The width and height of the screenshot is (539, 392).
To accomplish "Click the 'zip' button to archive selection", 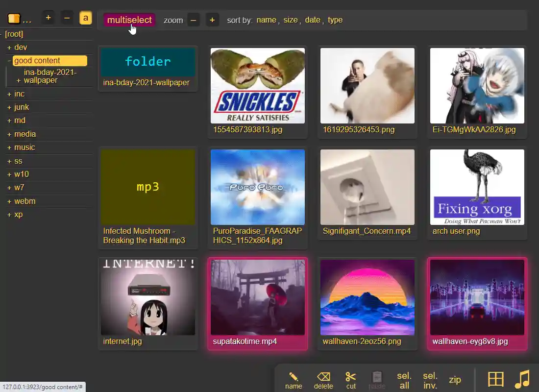I will pos(455,379).
